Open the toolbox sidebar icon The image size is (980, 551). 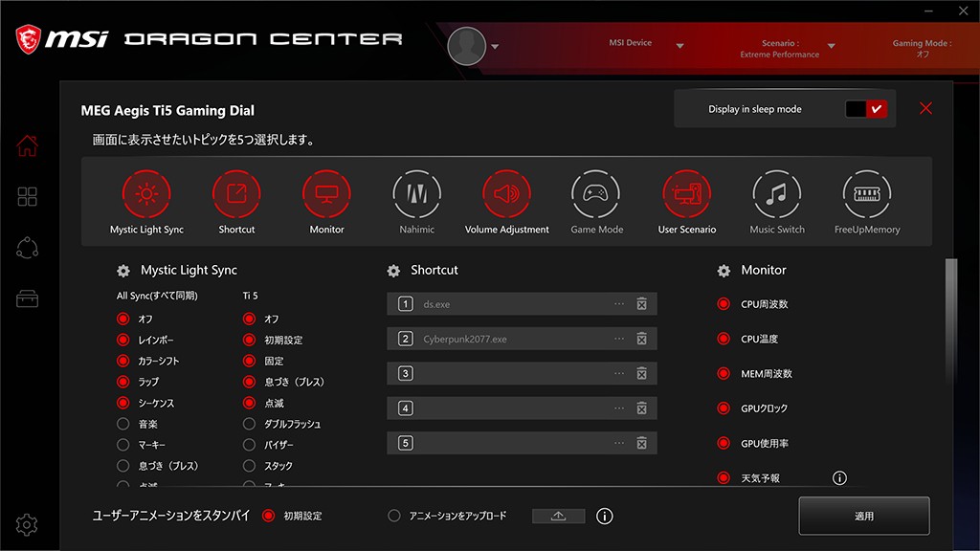pos(27,298)
